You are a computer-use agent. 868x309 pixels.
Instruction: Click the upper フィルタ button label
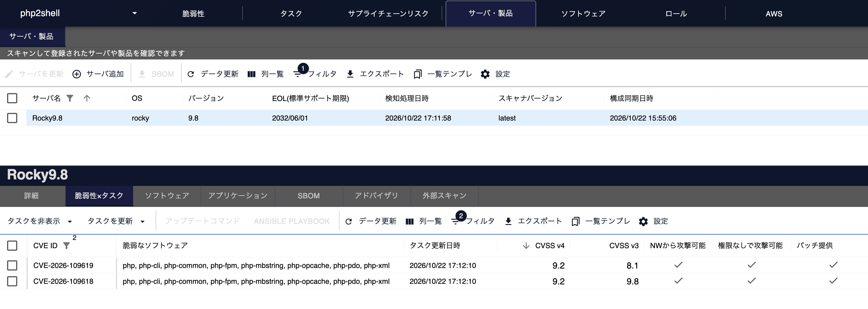322,74
